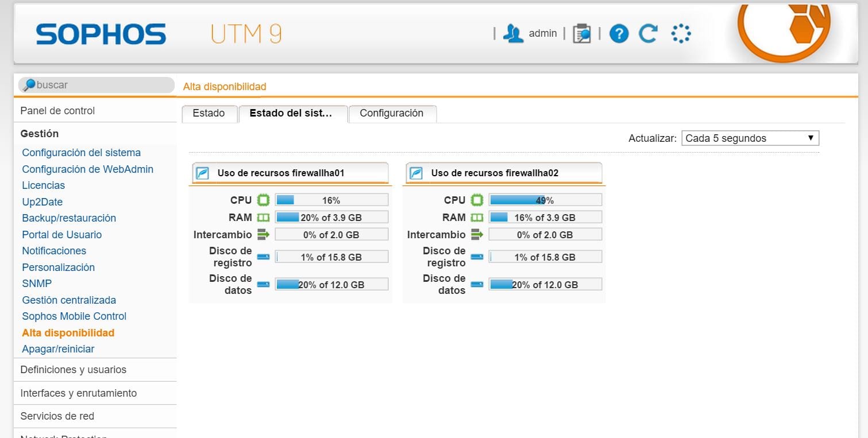Click the firewallha02 RAM memory icon

click(x=477, y=218)
